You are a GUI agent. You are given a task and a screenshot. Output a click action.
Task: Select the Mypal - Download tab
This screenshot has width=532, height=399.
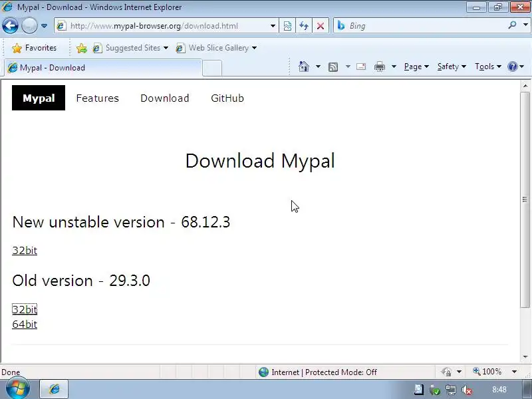click(x=103, y=68)
